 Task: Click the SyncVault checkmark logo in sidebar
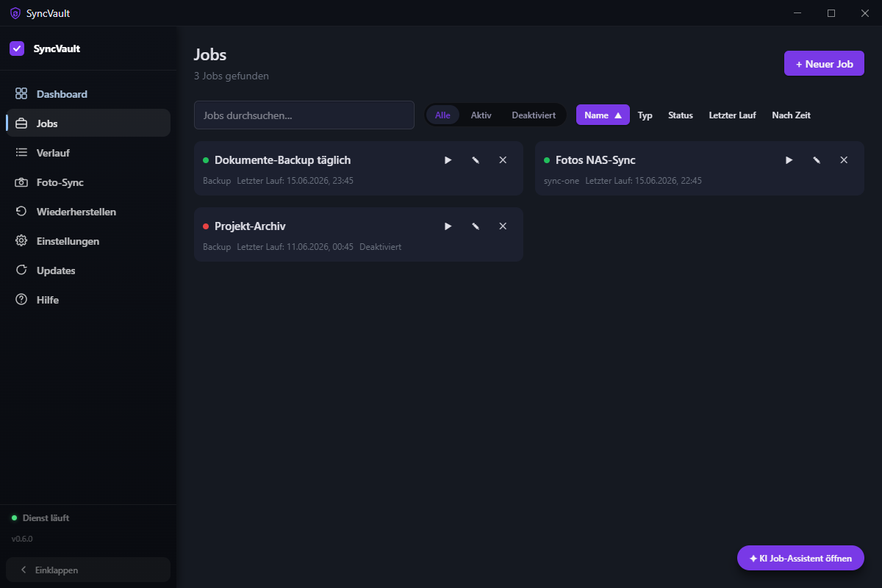(x=17, y=49)
